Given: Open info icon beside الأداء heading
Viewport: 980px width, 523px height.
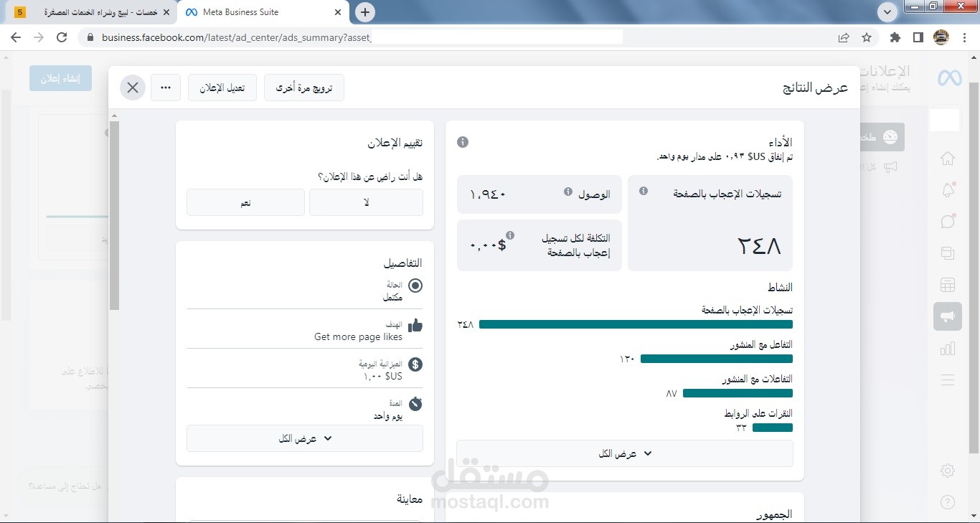Looking at the screenshot, I should click(x=463, y=142).
